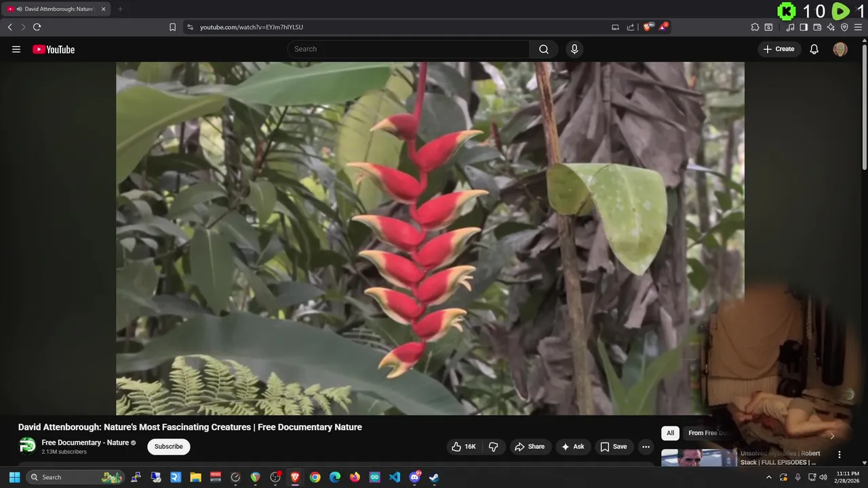Image resolution: width=868 pixels, height=488 pixels.
Task: Share this page via the address bar share icon
Action: (631, 27)
